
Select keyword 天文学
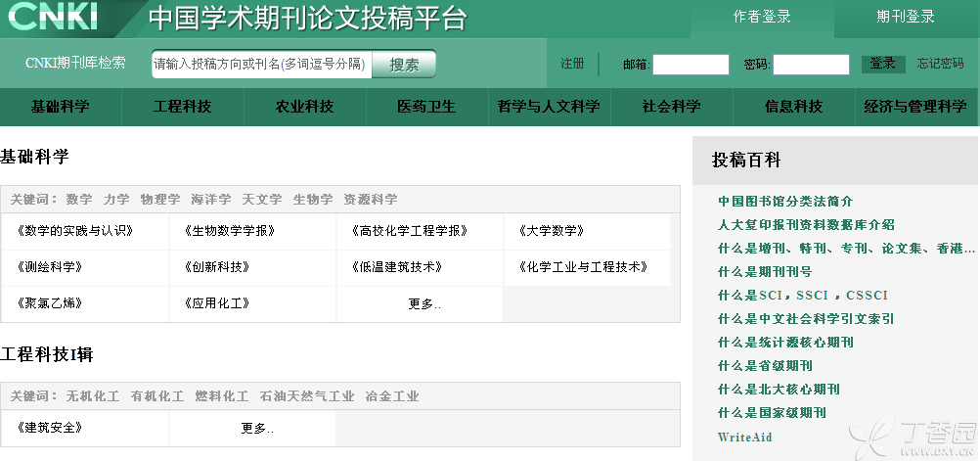(262, 200)
